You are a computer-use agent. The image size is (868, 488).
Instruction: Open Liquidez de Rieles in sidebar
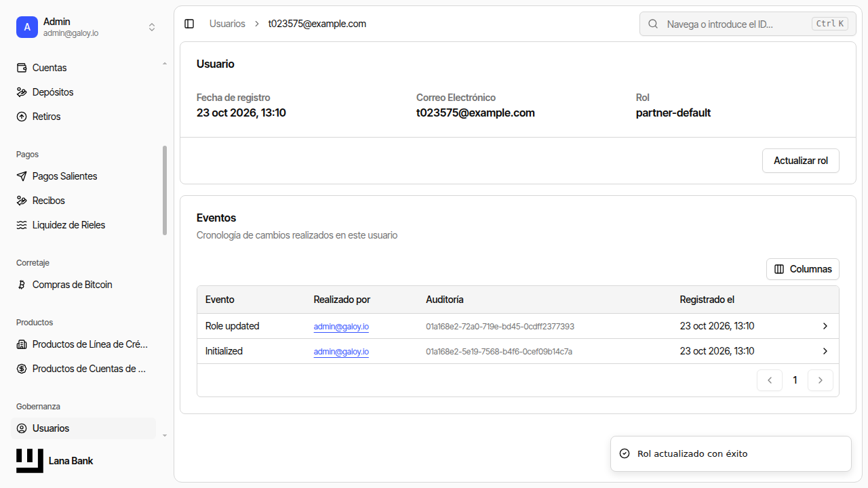[85, 225]
